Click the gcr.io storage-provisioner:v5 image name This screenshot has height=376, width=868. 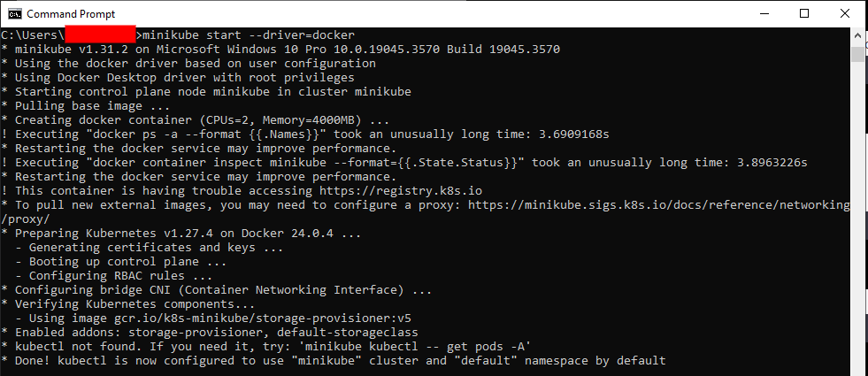(263, 318)
